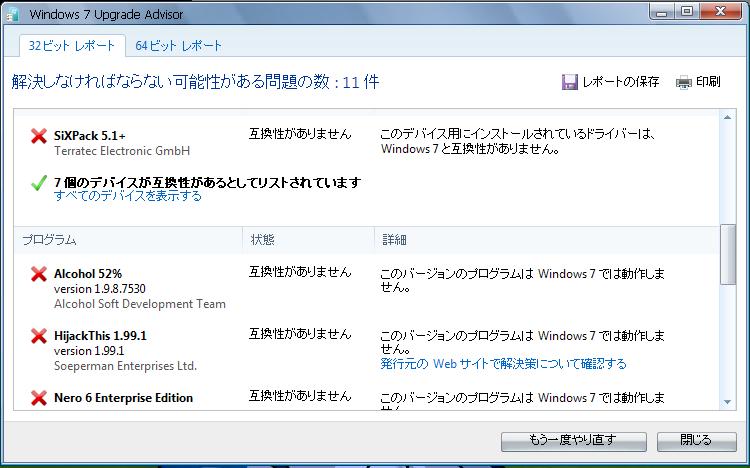Click the scrollbar up arrow
The image size is (750, 468).
point(728,118)
